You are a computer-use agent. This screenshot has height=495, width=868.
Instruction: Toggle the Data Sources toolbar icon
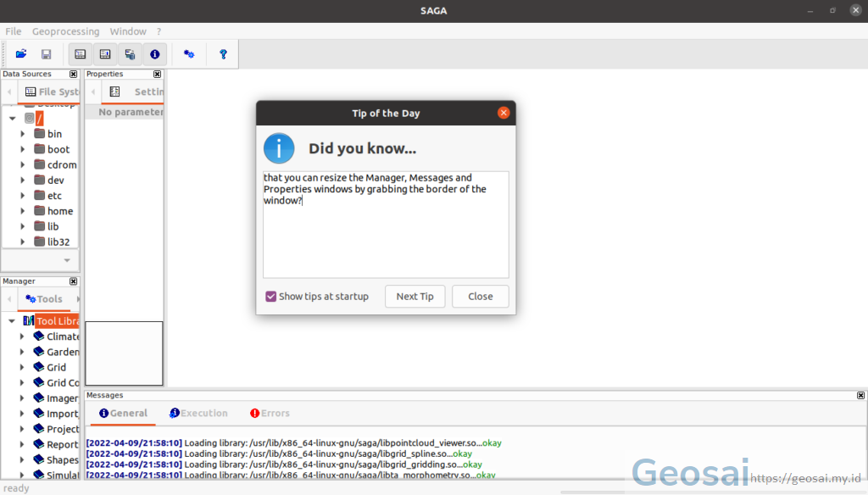[130, 53]
